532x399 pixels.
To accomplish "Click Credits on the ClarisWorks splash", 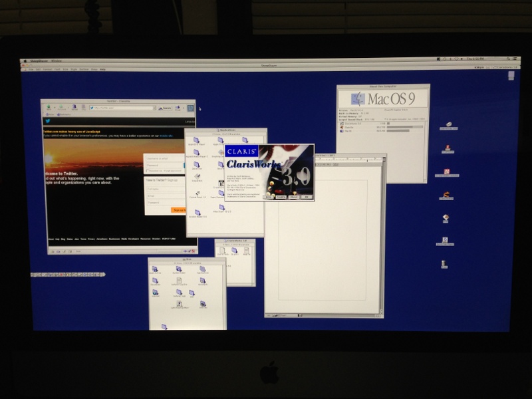I will (x=281, y=197).
